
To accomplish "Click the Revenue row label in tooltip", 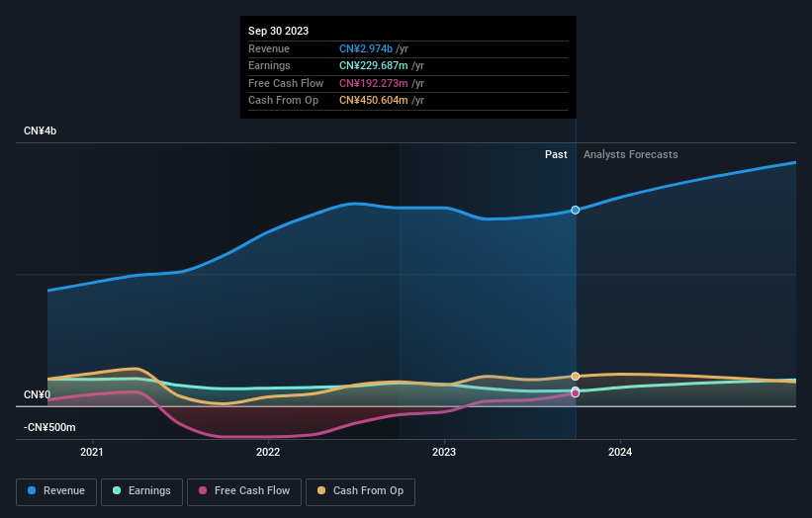I will [x=269, y=48].
